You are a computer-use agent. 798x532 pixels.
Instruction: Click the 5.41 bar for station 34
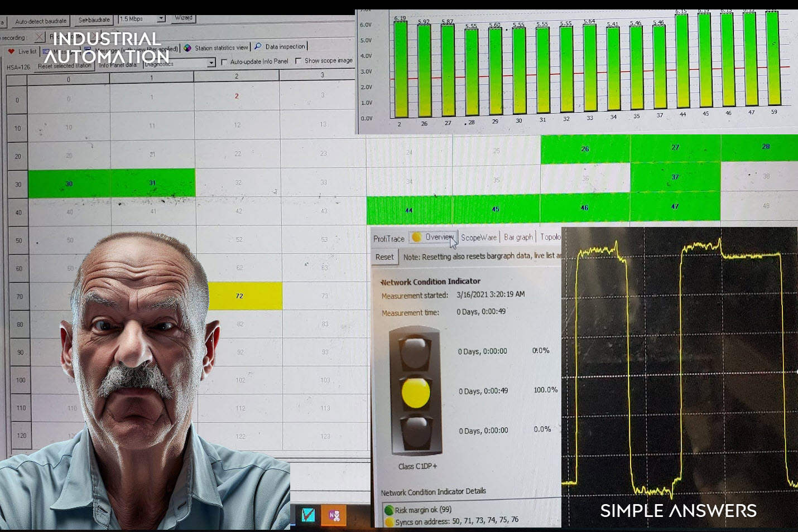click(x=613, y=68)
